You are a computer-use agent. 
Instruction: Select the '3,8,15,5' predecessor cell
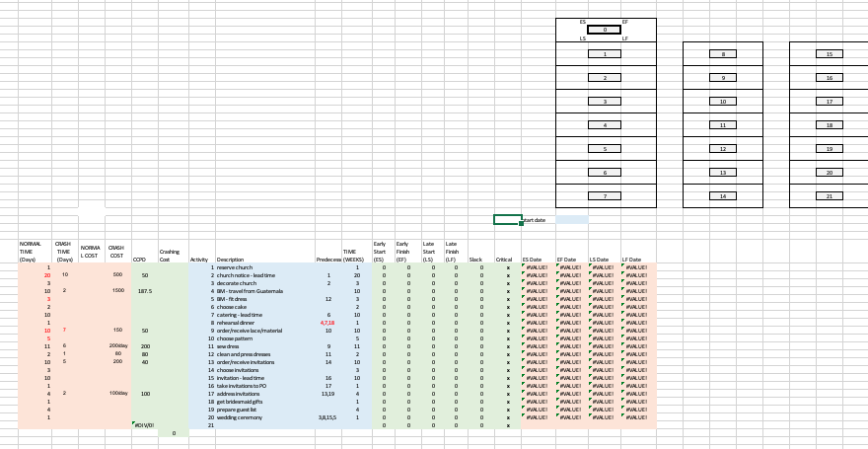click(327, 417)
